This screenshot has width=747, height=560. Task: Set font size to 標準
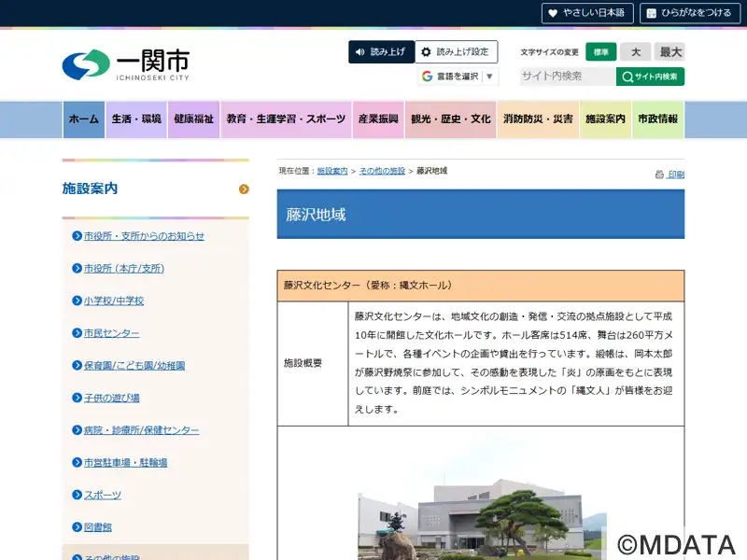[x=601, y=52]
